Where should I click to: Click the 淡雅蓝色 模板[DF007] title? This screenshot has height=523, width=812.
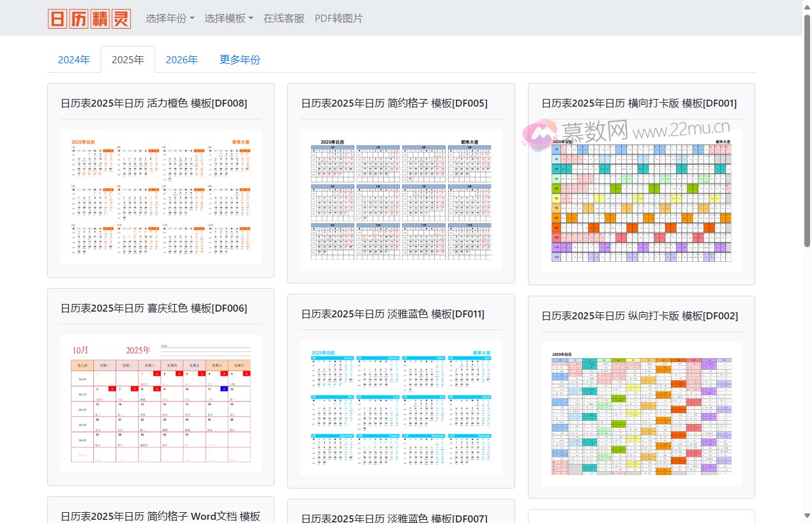[394, 518]
